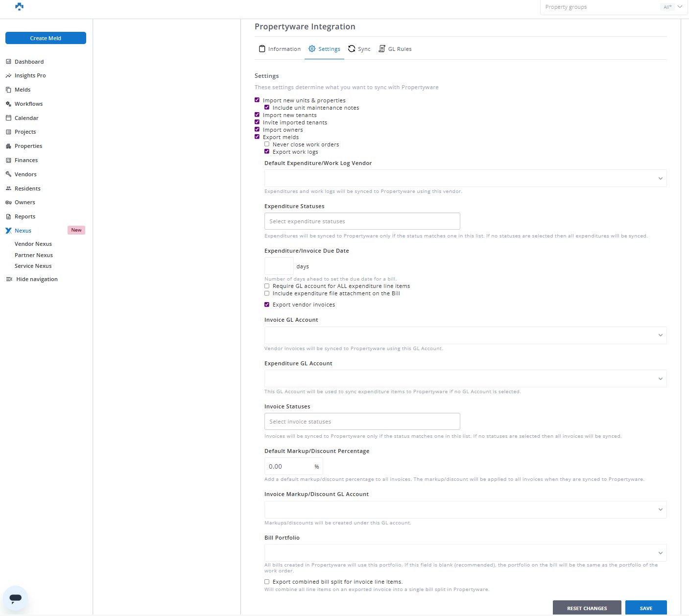Open the Calendar icon in sidebar
Viewport: 689px width, 616px height.
[8, 118]
